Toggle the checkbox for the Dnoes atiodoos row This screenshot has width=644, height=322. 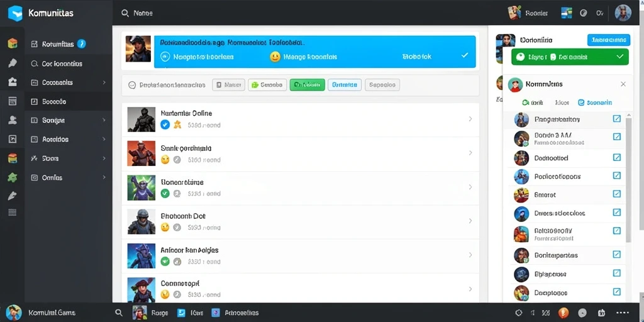pyautogui.click(x=616, y=213)
